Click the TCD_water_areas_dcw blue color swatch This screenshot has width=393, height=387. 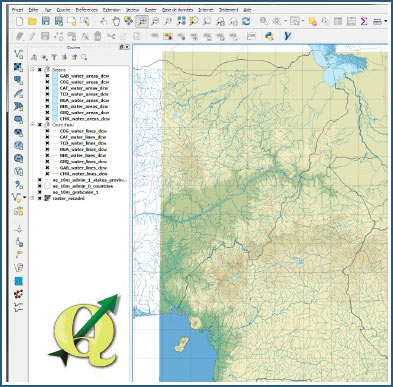click(55, 94)
